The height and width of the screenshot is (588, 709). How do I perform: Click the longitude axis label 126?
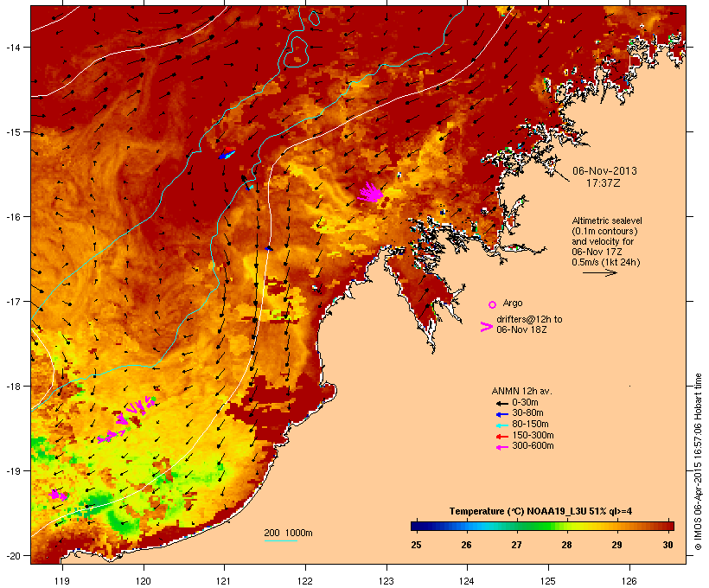(629, 581)
